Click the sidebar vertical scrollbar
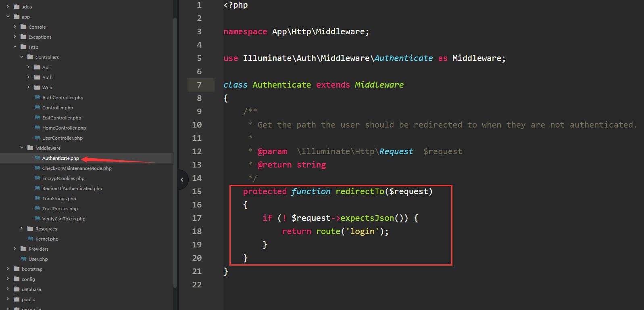 point(175,153)
